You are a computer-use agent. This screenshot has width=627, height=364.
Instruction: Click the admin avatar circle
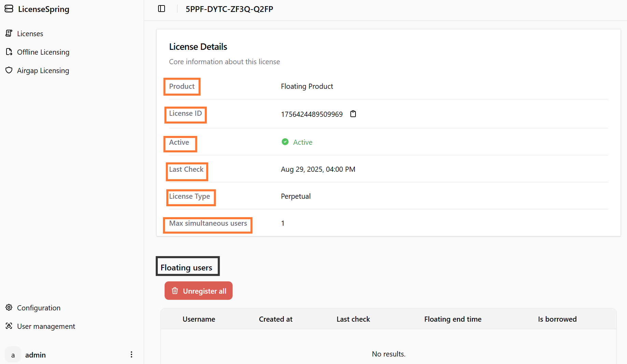click(13, 355)
